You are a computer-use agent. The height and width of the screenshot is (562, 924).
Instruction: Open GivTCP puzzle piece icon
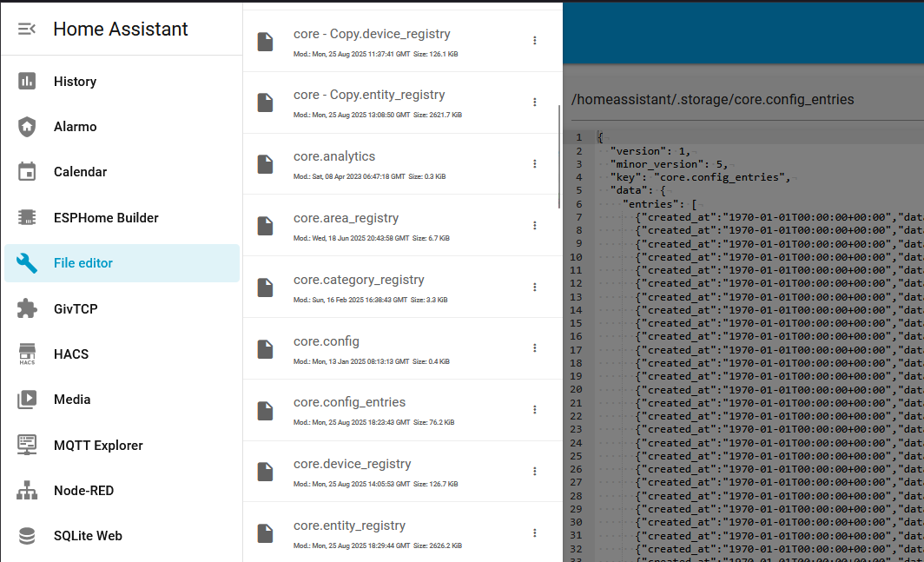tap(27, 308)
